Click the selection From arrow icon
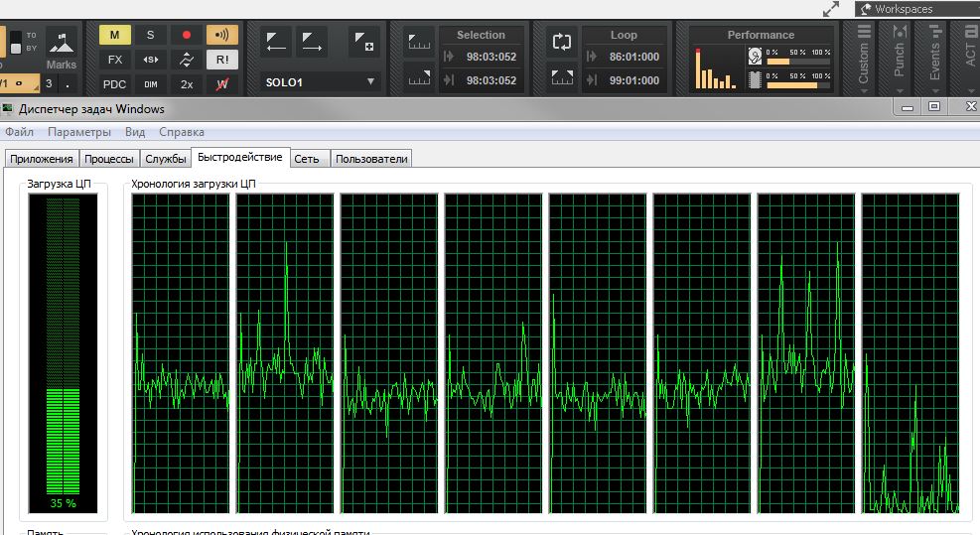Viewport: 980px width, 535px height. (449, 57)
